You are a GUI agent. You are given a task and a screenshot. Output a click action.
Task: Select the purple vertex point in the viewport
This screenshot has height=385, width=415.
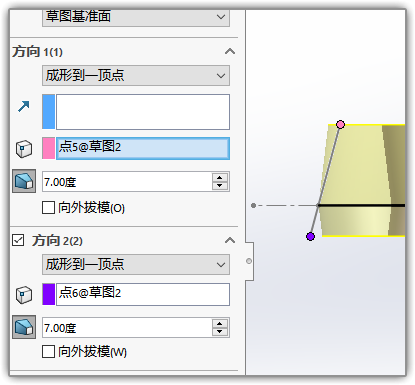pos(310,237)
